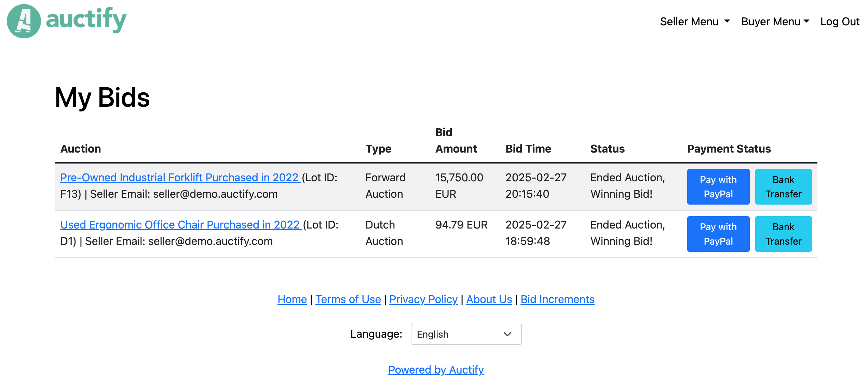Image resolution: width=868 pixels, height=390 pixels.
Task: View the Bid Increments page
Action: (557, 299)
